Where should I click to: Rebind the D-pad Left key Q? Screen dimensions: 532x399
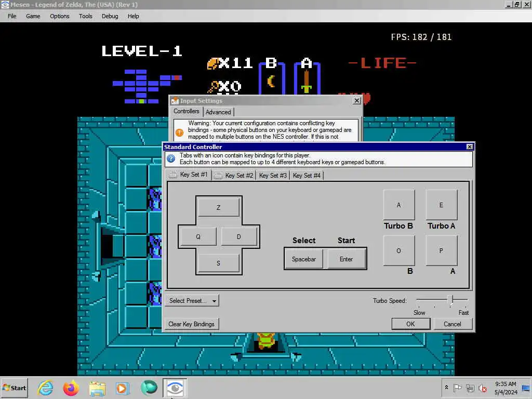point(198,236)
